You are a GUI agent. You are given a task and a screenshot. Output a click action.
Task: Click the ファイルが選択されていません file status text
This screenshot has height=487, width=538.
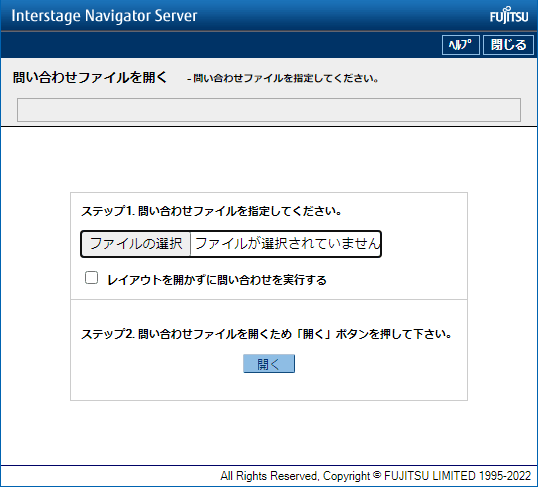(287, 244)
